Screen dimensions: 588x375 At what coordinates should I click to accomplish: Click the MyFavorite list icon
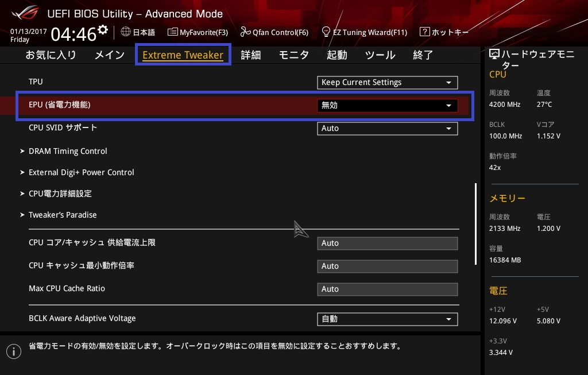click(172, 32)
